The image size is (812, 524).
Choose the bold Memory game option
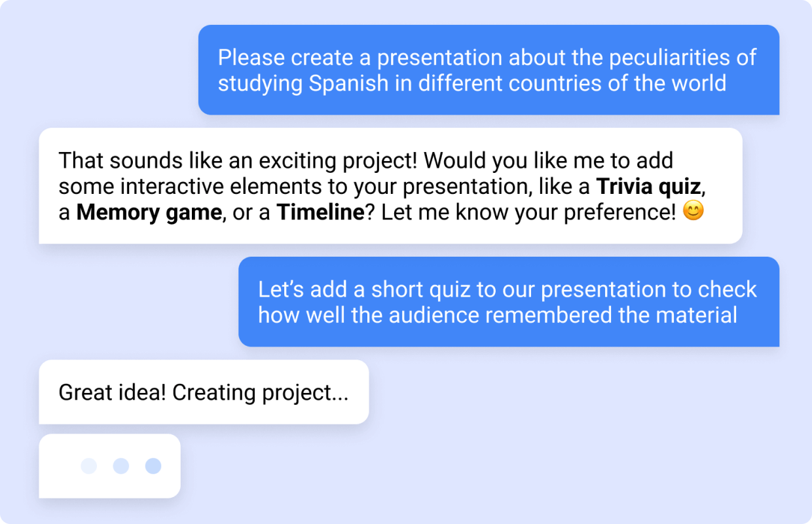click(149, 213)
